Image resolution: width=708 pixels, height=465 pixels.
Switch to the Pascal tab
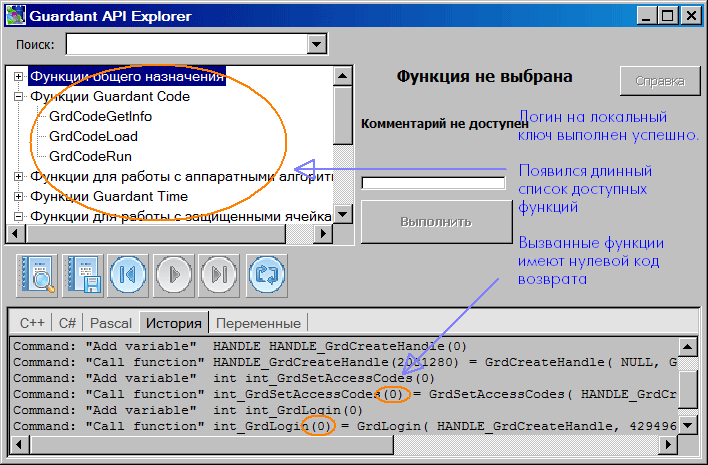(x=110, y=323)
